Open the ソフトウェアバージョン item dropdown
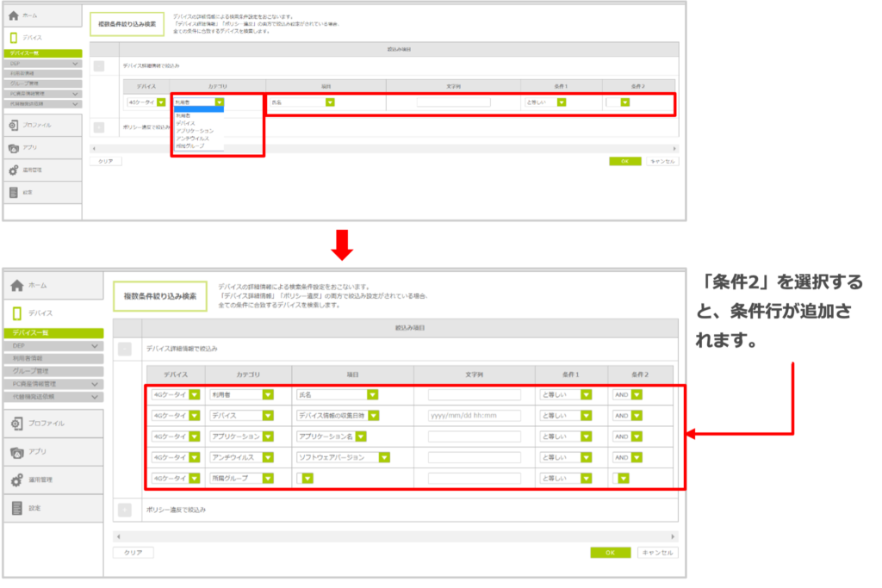882x588 pixels. click(x=373, y=457)
